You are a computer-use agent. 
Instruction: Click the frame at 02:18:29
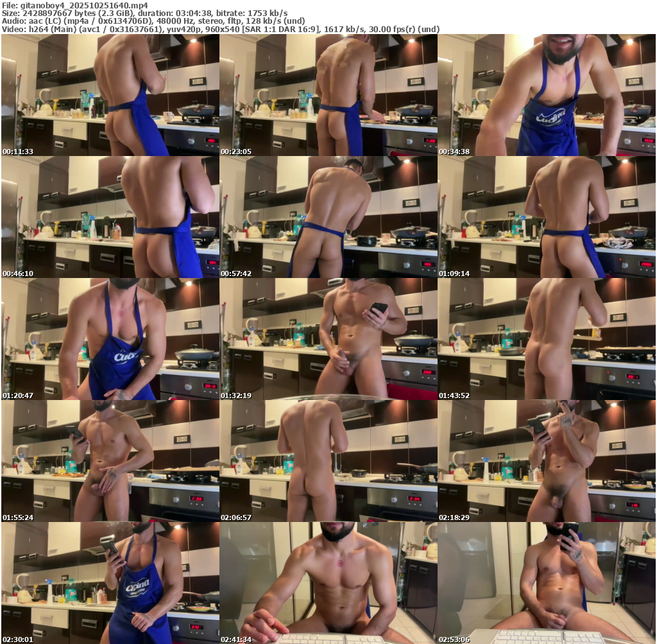click(547, 461)
